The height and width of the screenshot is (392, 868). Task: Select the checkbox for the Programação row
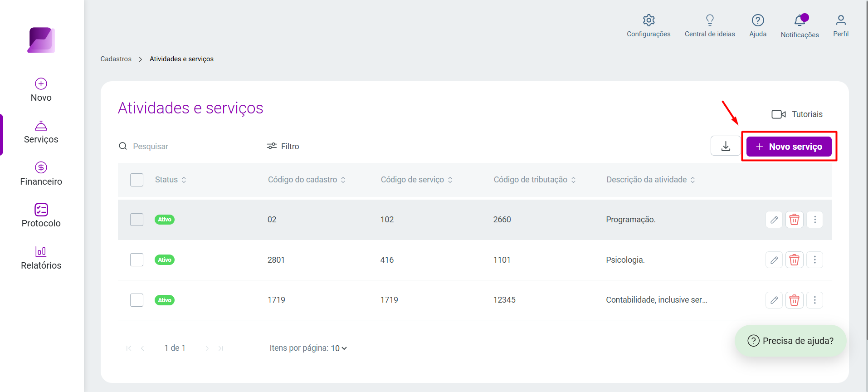tap(137, 220)
